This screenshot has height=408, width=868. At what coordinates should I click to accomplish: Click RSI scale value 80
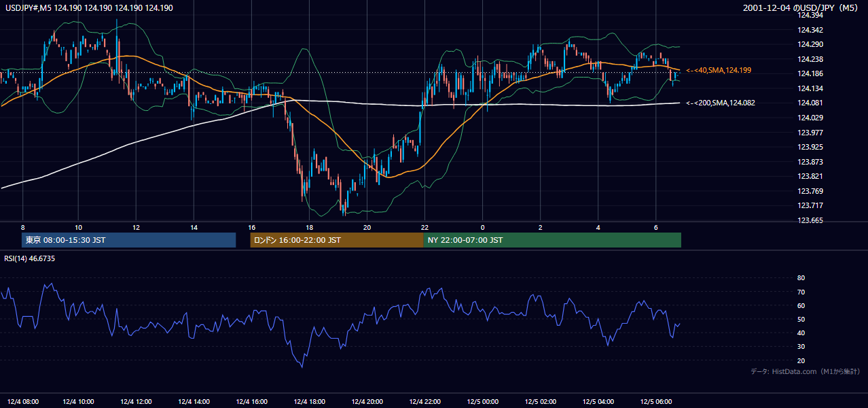click(x=801, y=278)
